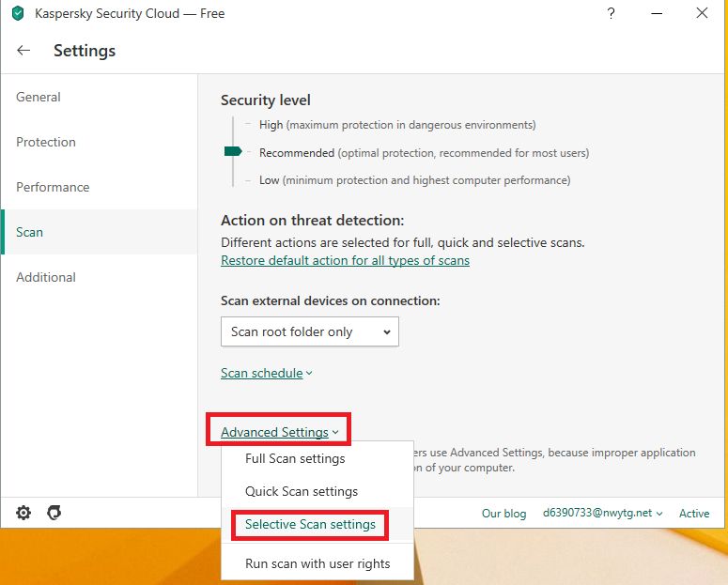Open help with the question mark icon
Screen dimensions: 728x585
[611, 13]
